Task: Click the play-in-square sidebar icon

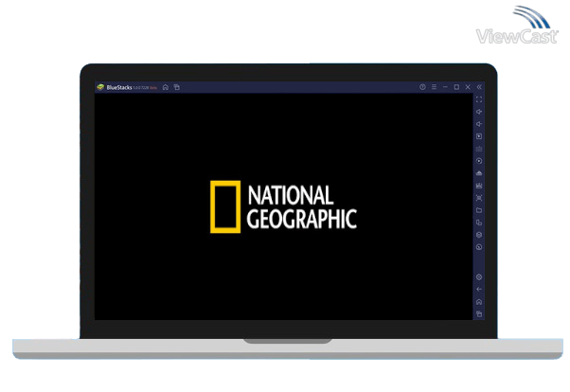Action: click(x=479, y=136)
